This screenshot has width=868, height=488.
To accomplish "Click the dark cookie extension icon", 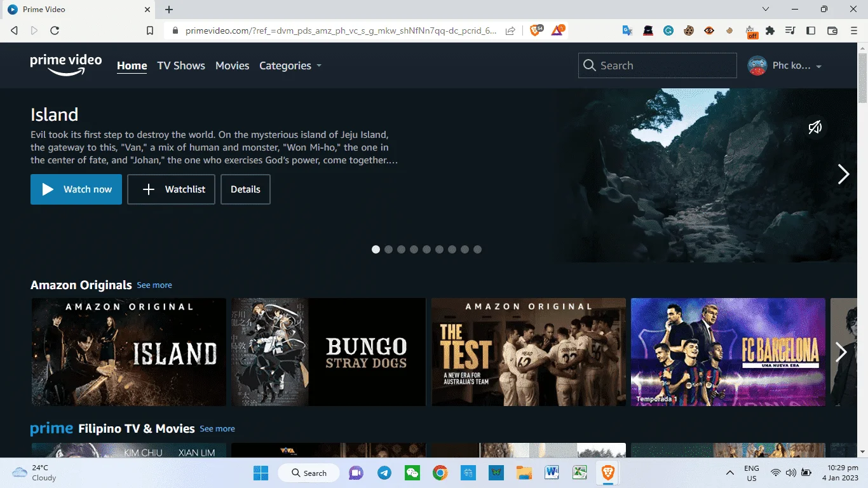I will (x=689, y=30).
